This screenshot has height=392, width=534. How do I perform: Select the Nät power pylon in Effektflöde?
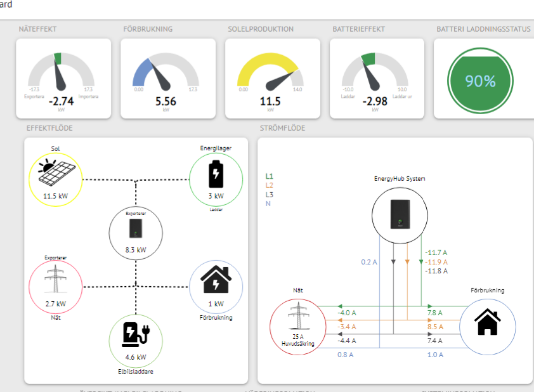(56, 279)
